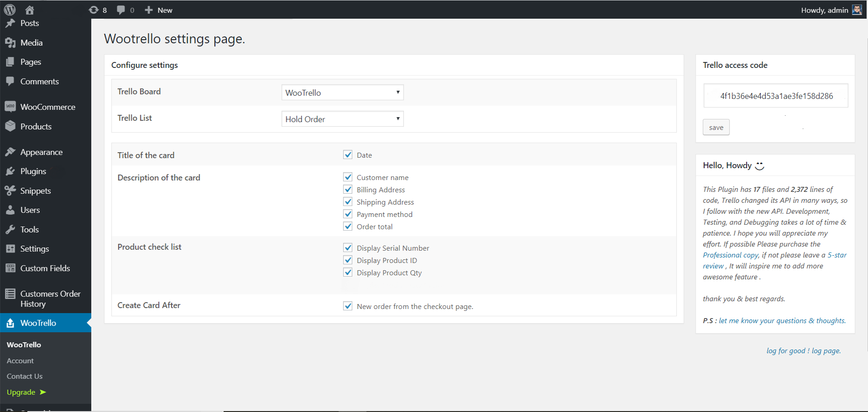The image size is (868, 412).
Task: Click the Customers Order History icon
Action: coord(10,294)
